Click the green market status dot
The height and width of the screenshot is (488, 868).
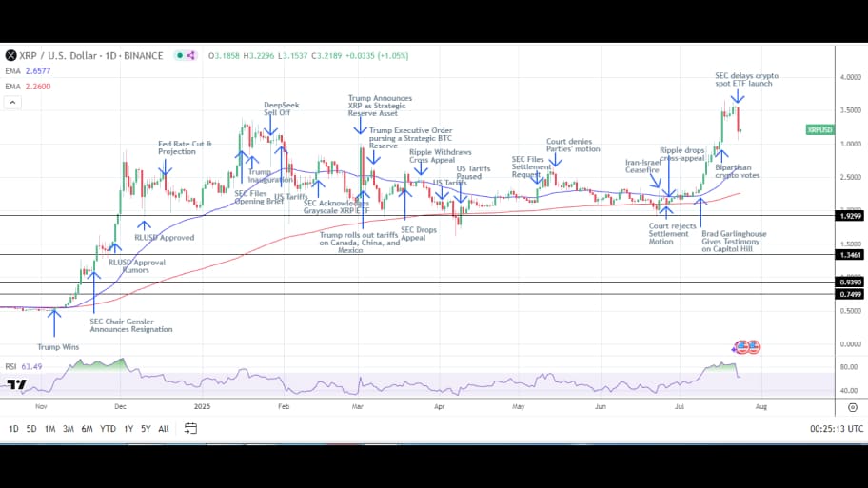(x=179, y=56)
